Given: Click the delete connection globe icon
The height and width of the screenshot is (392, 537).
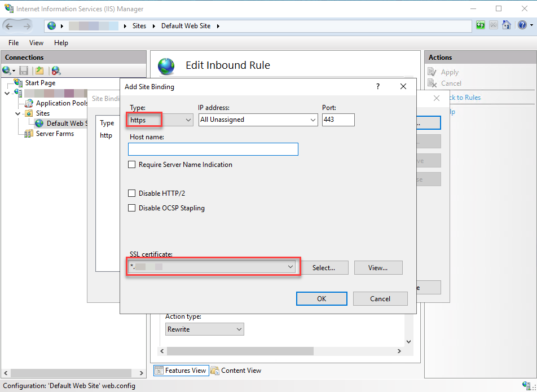Looking at the screenshot, I should (x=55, y=71).
